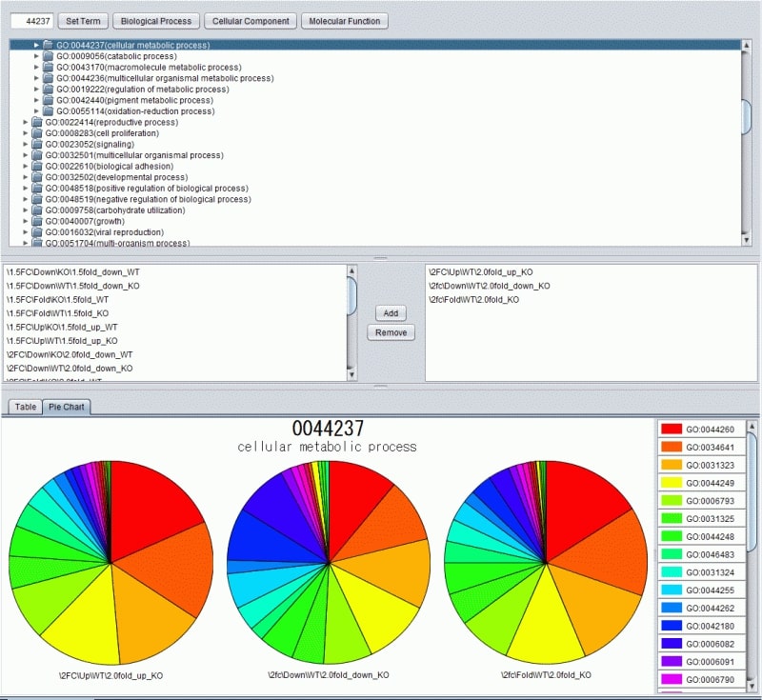The width and height of the screenshot is (762, 700).
Task: Click the Remove button
Action: pos(391,332)
